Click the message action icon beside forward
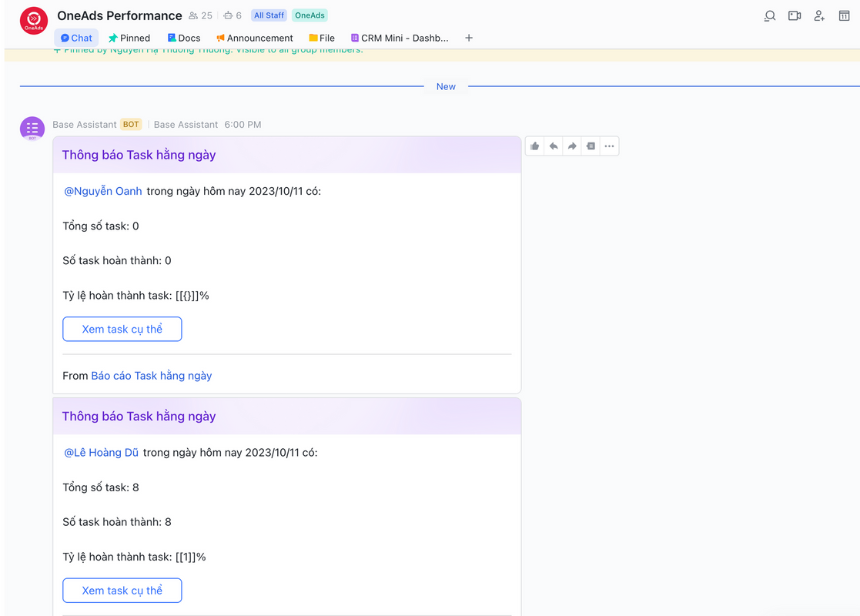 [591, 146]
